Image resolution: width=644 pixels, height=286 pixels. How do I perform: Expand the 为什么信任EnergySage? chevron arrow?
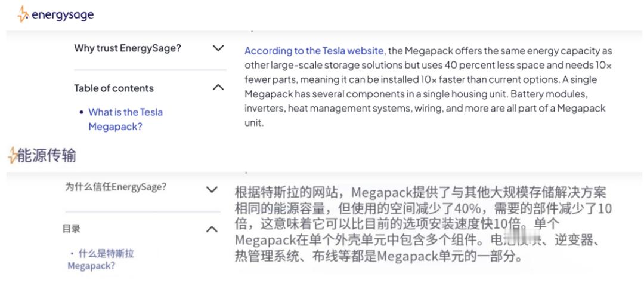(212, 190)
